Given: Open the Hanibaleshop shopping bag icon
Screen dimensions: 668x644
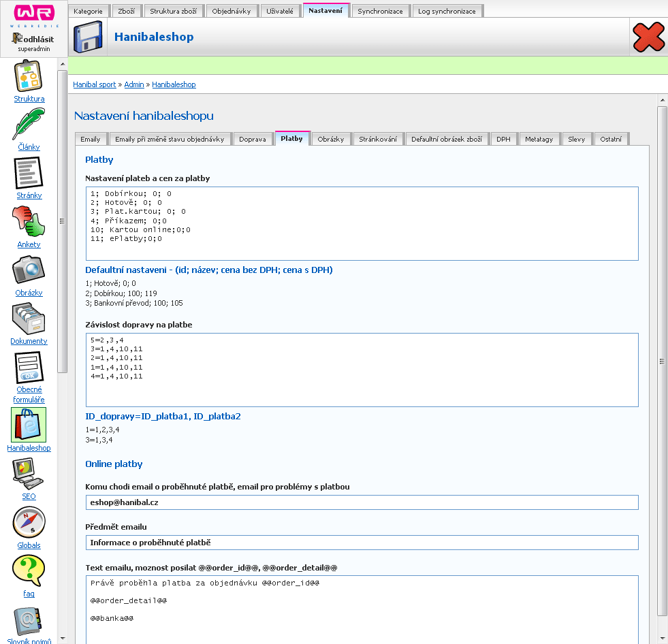Looking at the screenshot, I should pos(29,425).
